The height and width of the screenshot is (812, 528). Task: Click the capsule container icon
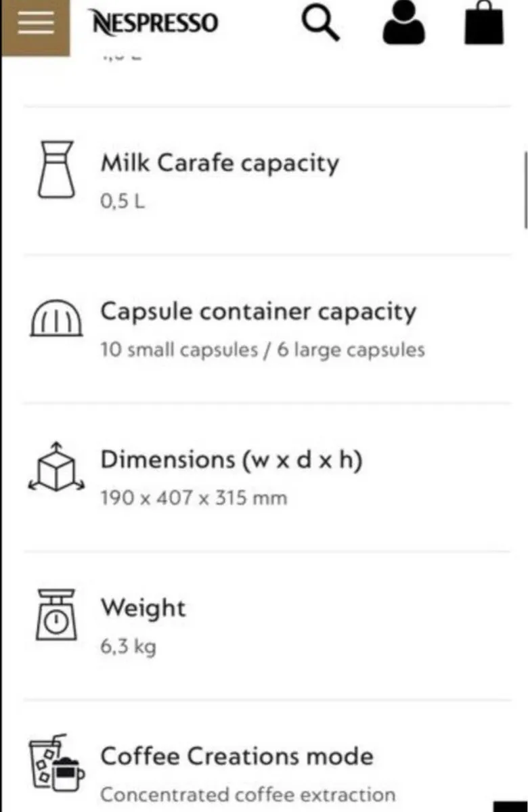[x=57, y=318]
